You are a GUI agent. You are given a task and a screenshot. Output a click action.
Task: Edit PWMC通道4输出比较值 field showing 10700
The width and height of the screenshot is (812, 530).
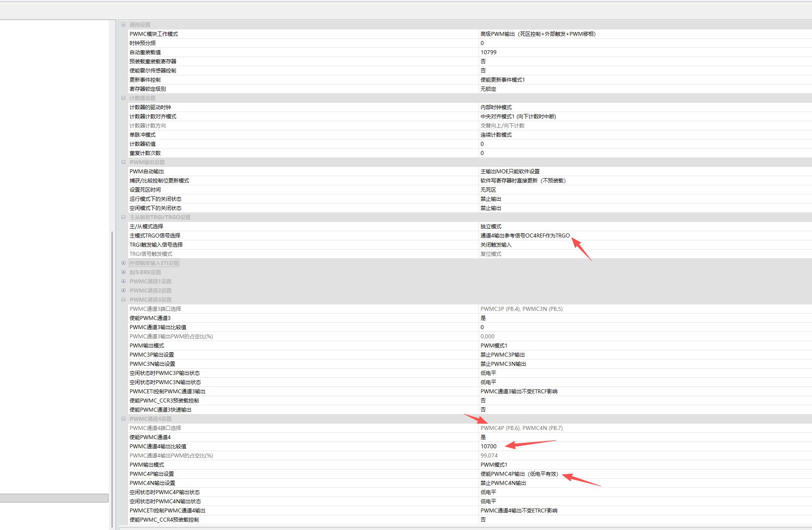[x=489, y=446]
